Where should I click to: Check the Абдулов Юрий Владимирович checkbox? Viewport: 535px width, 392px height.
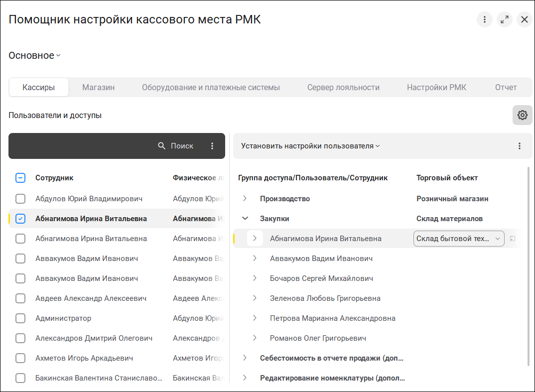20,199
